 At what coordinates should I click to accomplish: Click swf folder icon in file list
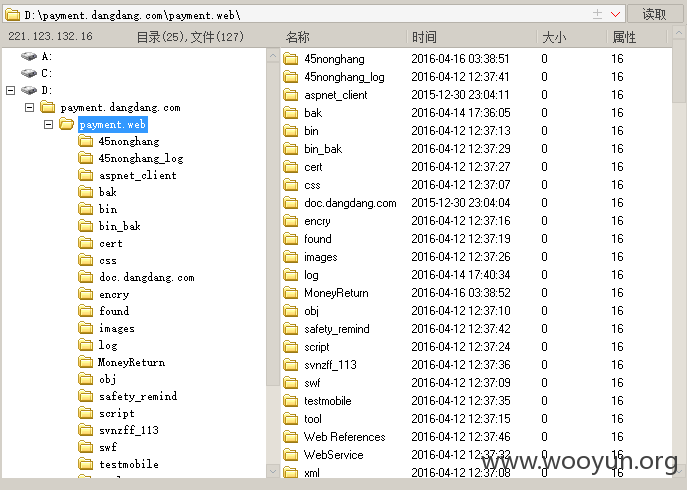(290, 383)
